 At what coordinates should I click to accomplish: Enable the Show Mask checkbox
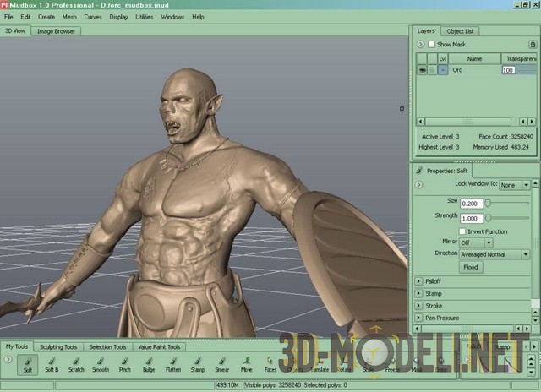tap(432, 44)
